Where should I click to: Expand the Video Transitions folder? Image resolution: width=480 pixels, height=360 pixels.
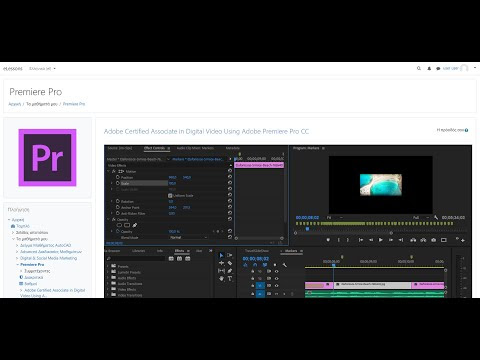pos(108,295)
